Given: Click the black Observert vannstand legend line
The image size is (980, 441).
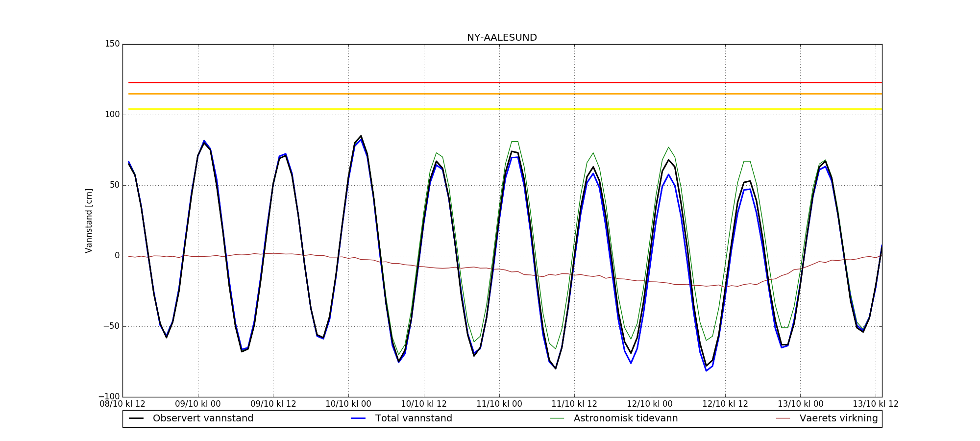Looking at the screenshot, I should (136, 418).
